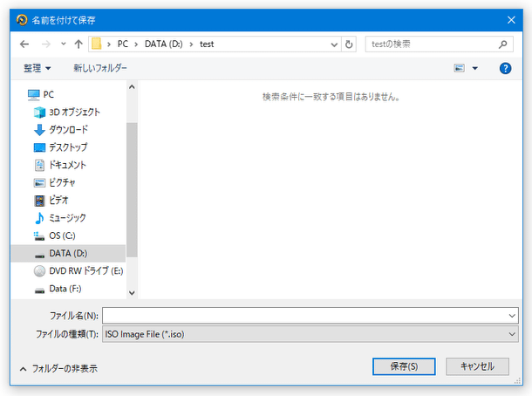
Task: Open recent locations dropdown arrow
Action: click(x=62, y=43)
